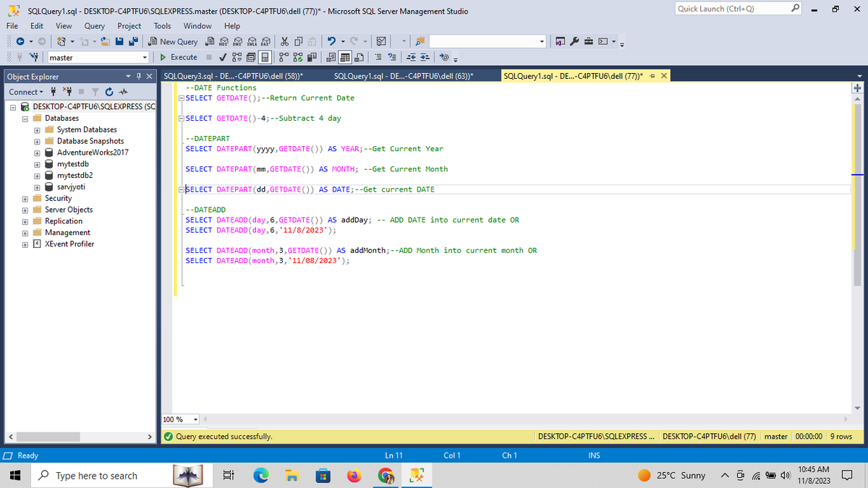Image resolution: width=868 pixels, height=488 pixels.
Task: Click the Parse checkmark icon
Action: click(223, 57)
